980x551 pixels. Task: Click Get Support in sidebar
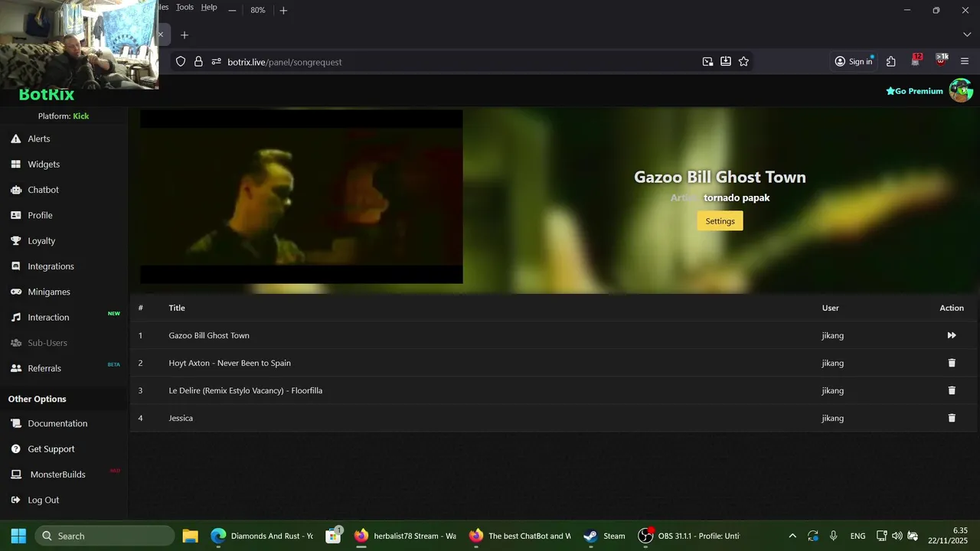[x=51, y=449]
